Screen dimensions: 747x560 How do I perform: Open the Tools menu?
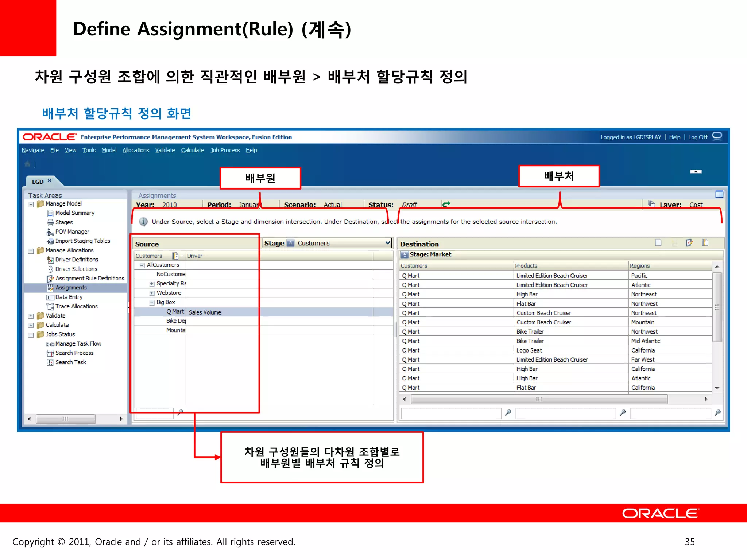tap(89, 150)
